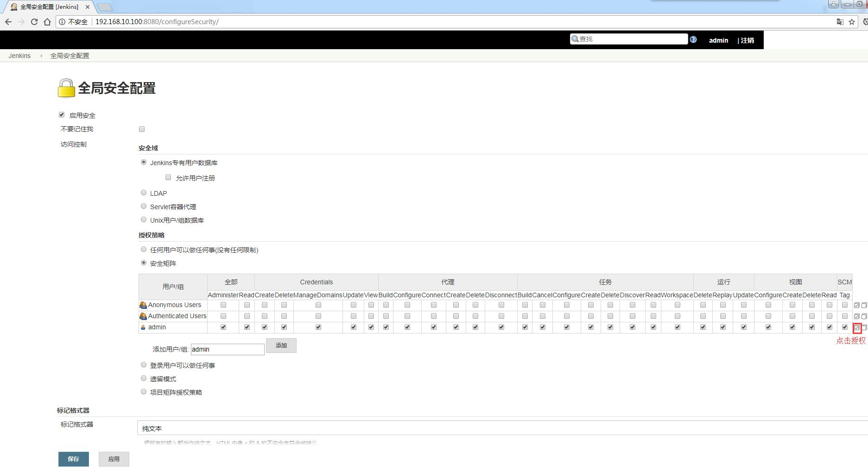
Task: Click the translate page icon
Action: 840,22
